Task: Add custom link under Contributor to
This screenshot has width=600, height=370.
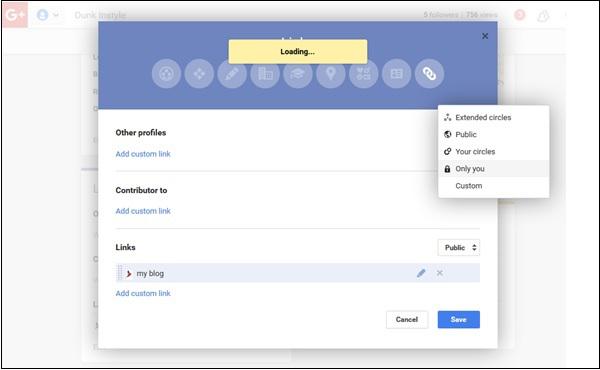Action: click(x=143, y=211)
